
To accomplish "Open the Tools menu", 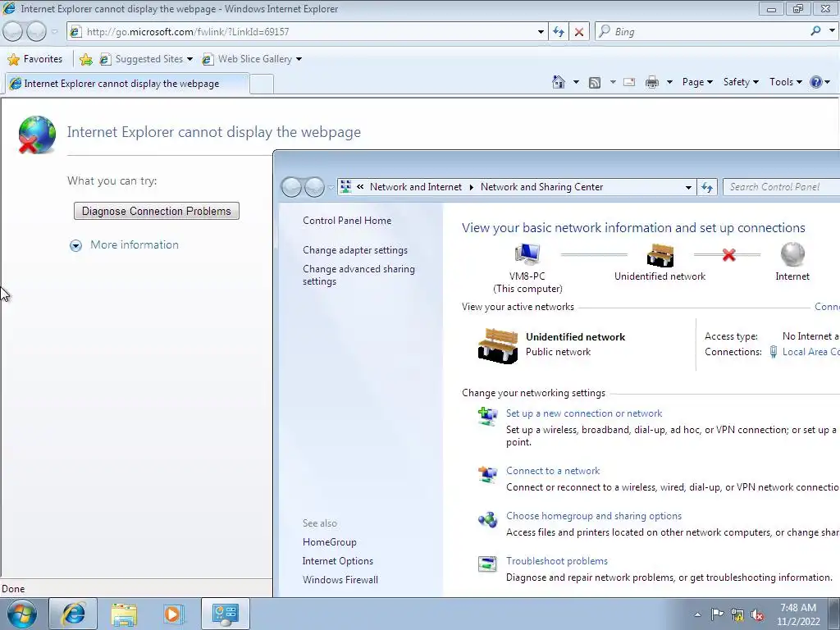I will [785, 82].
